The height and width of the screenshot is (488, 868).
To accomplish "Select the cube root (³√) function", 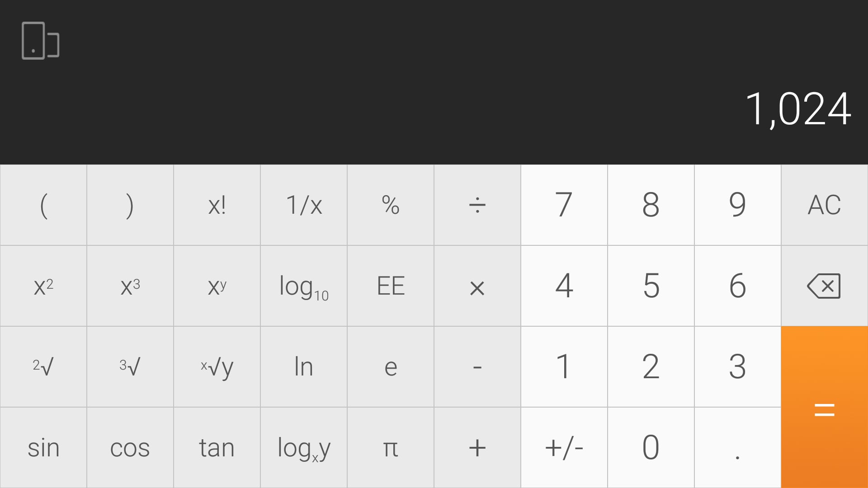I will [130, 366].
